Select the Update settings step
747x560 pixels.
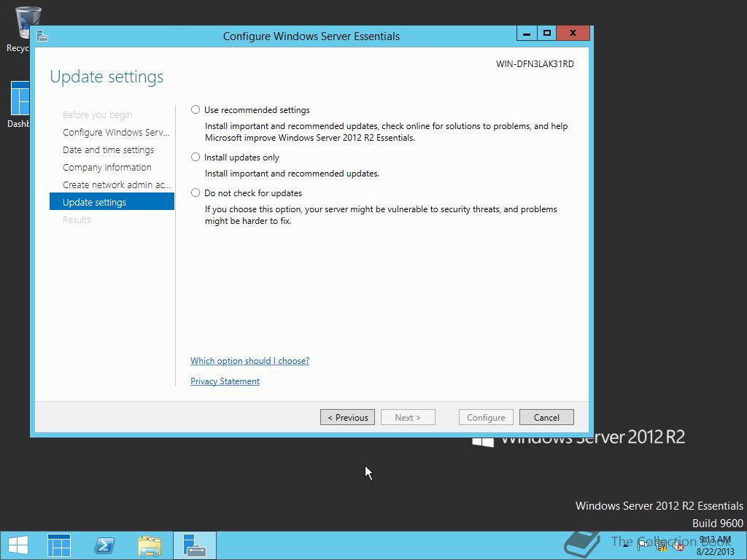point(112,203)
